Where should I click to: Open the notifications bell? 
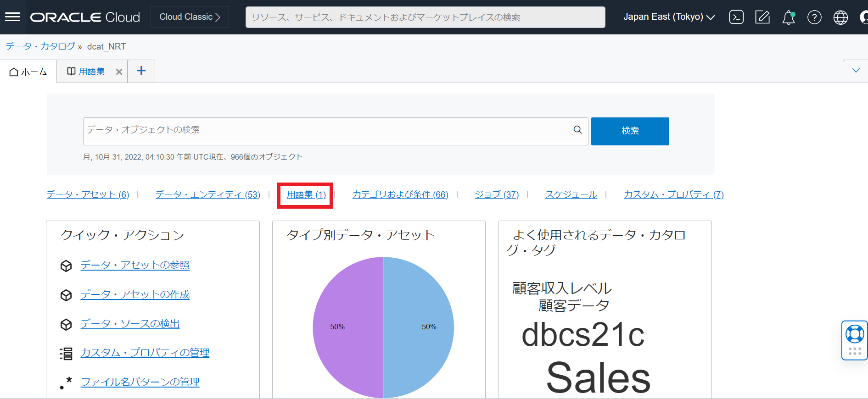(x=789, y=17)
